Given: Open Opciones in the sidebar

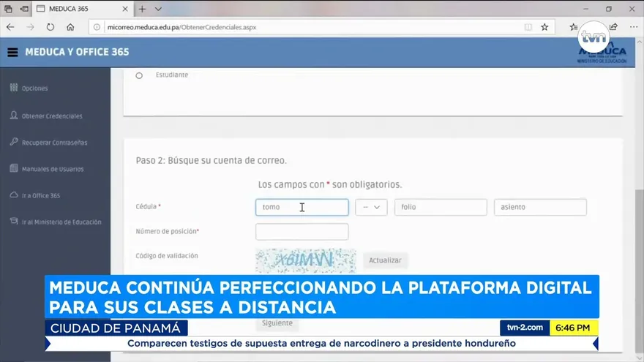Looking at the screenshot, I should coord(35,88).
